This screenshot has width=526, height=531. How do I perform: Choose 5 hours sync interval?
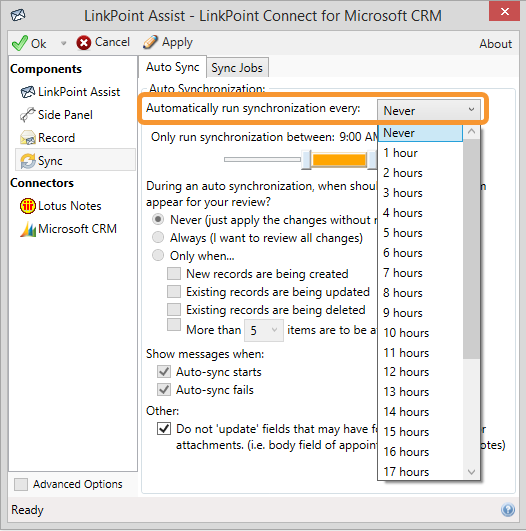tap(420, 233)
